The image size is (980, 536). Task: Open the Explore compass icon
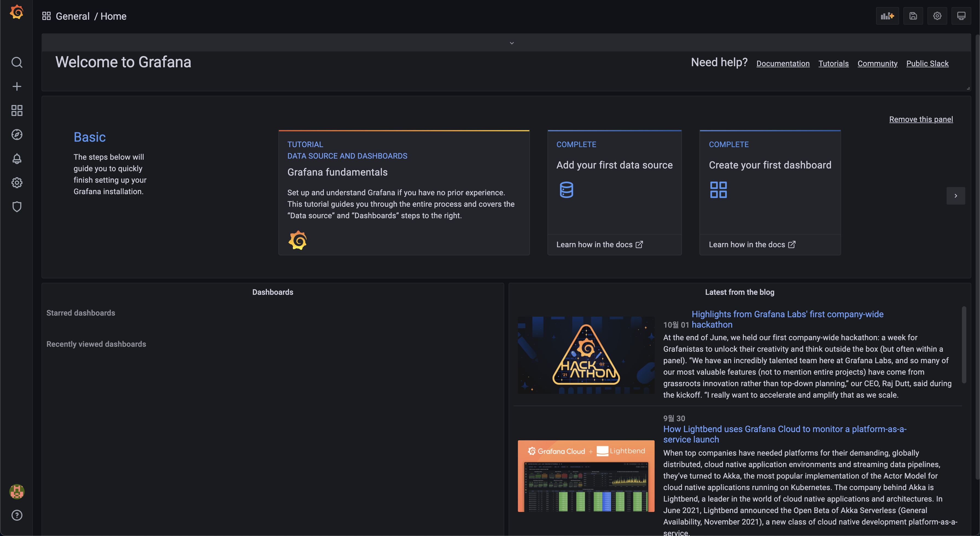tap(17, 135)
